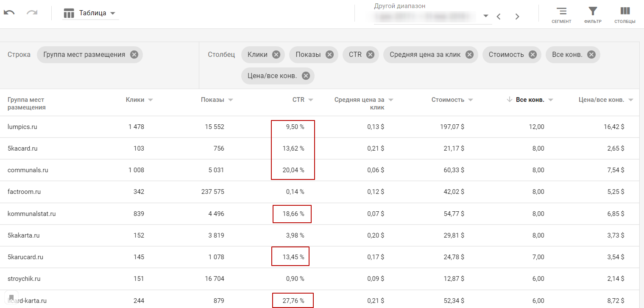
Task: Open the Столбцы settings
Action: 625,15
